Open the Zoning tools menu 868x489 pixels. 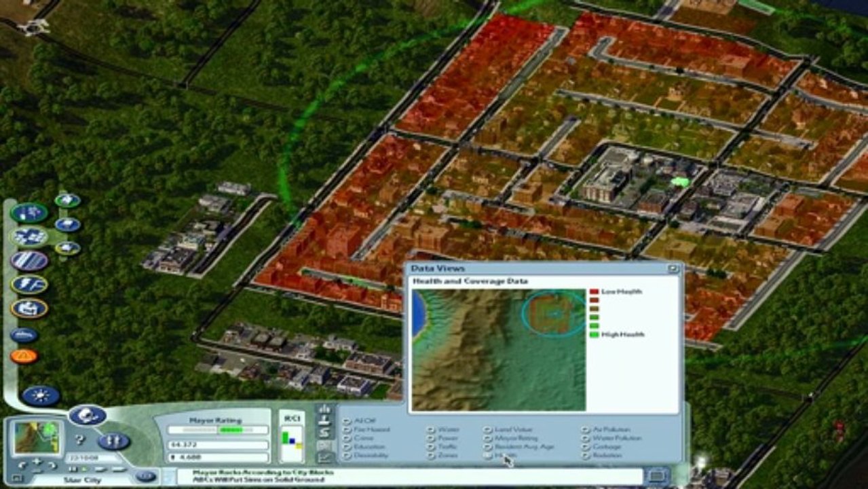pos(29,236)
